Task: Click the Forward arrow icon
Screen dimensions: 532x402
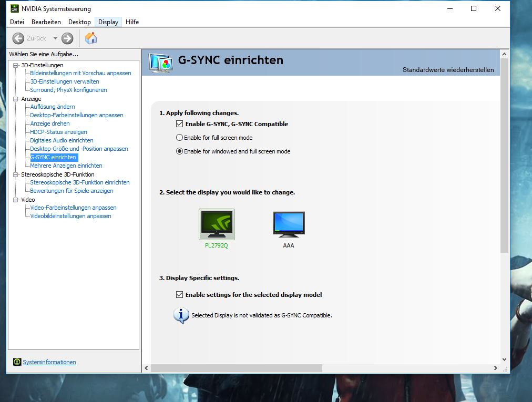Action: tap(67, 38)
